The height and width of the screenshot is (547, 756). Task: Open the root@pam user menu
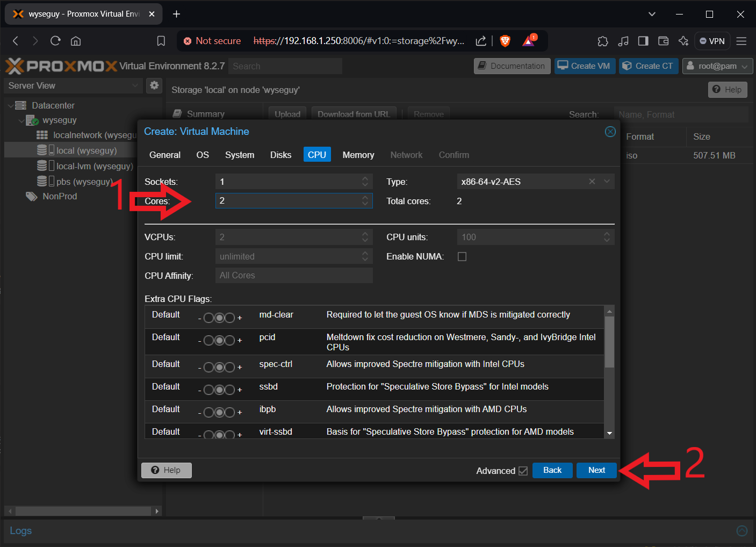[x=717, y=66]
